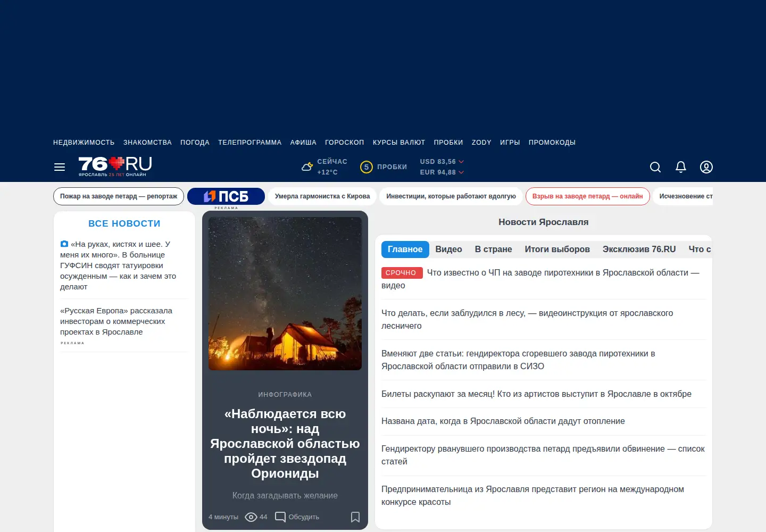Open КУРСЫ ВАЛЮТ menu item
Image resolution: width=766 pixels, height=532 pixels.
point(399,143)
